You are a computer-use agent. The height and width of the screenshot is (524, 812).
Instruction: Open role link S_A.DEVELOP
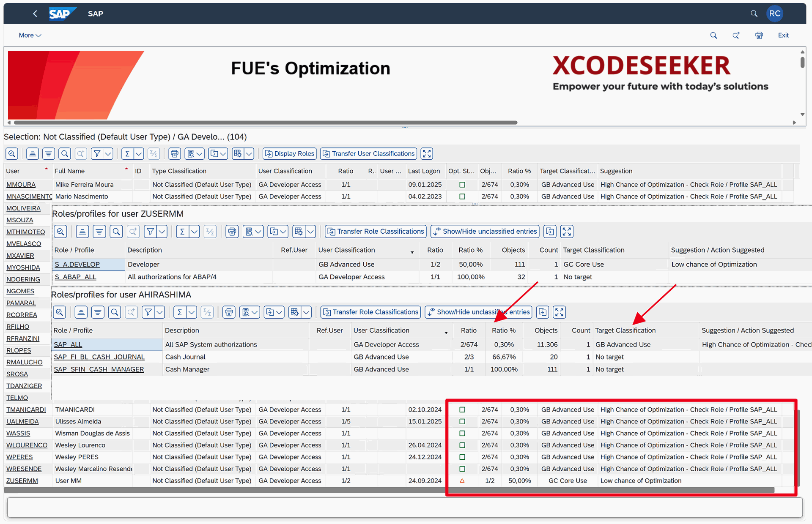point(77,265)
